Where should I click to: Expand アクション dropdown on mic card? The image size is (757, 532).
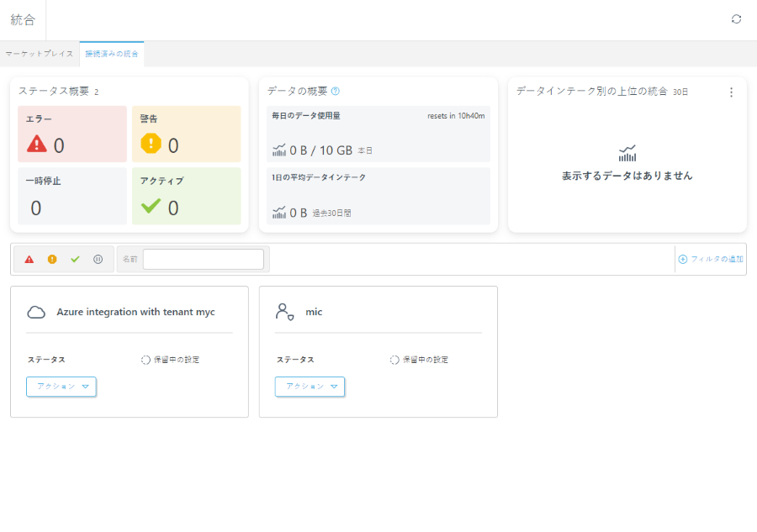click(x=310, y=387)
